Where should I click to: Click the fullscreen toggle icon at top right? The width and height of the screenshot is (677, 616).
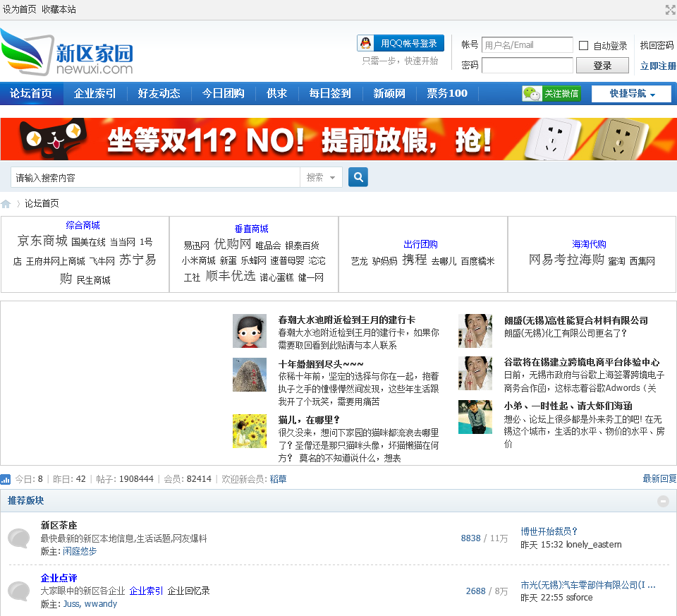670,10
